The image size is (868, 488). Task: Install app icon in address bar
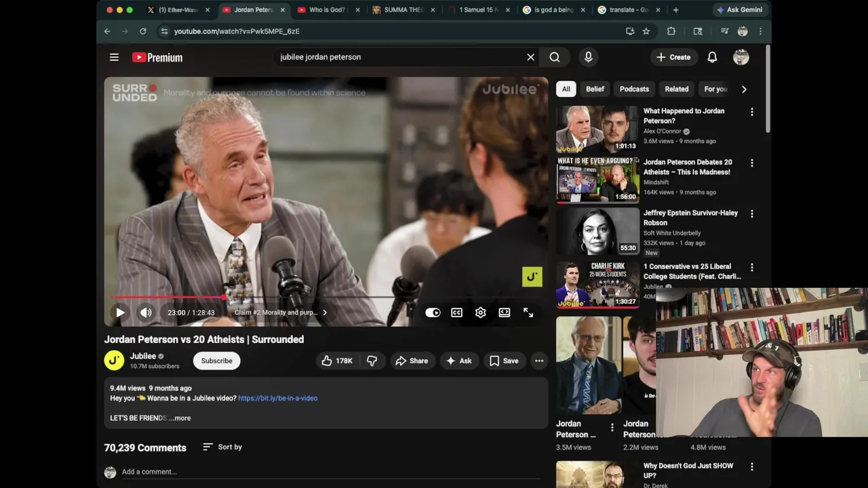click(630, 31)
